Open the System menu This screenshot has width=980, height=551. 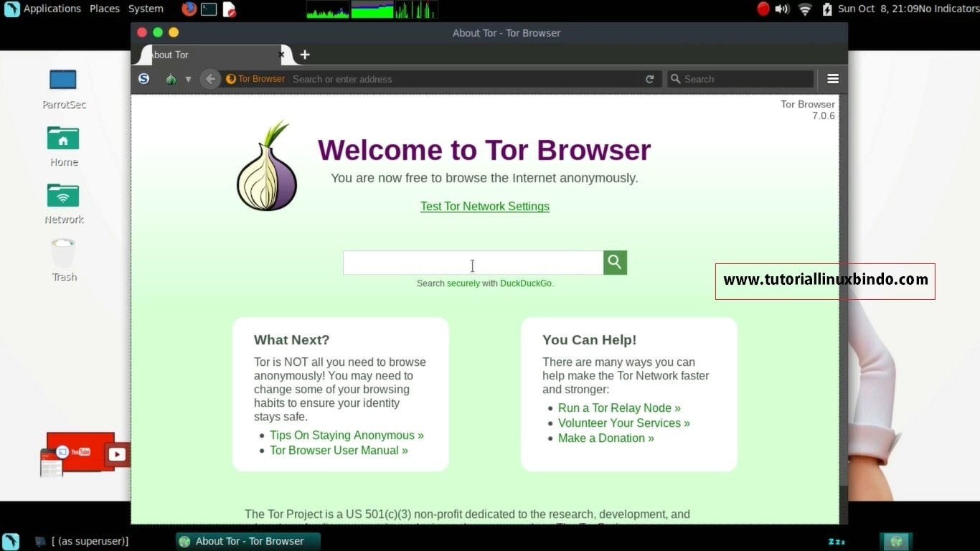146,9
